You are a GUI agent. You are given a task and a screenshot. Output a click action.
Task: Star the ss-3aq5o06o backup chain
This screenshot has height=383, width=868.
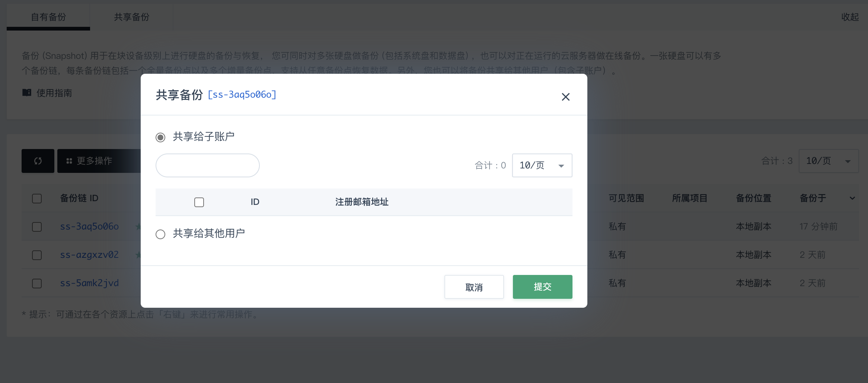(x=138, y=226)
